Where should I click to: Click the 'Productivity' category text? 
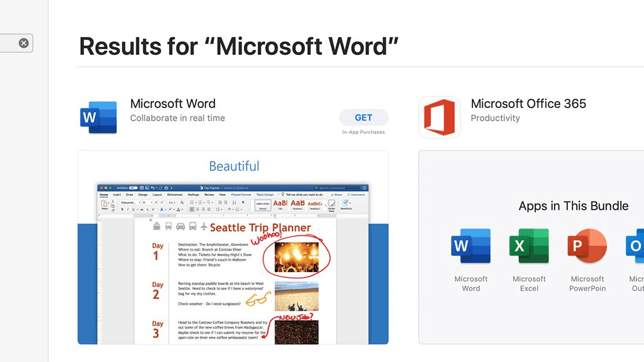[496, 118]
